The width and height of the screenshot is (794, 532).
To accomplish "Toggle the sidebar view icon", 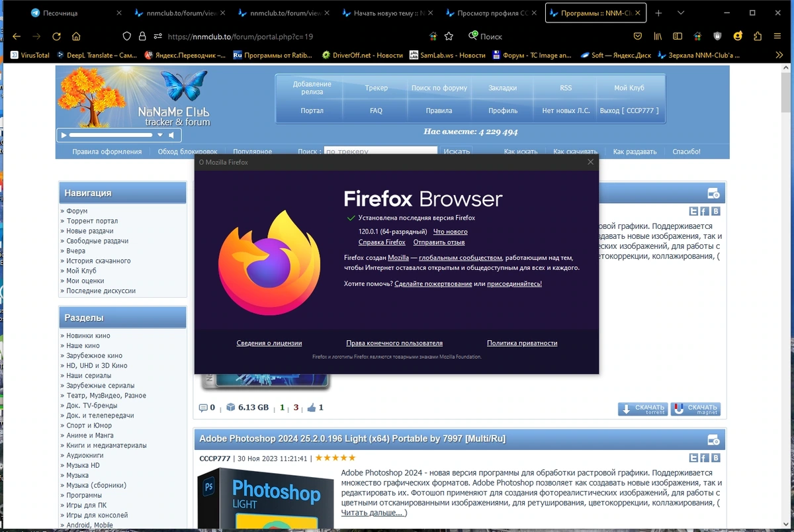I will [x=678, y=36].
